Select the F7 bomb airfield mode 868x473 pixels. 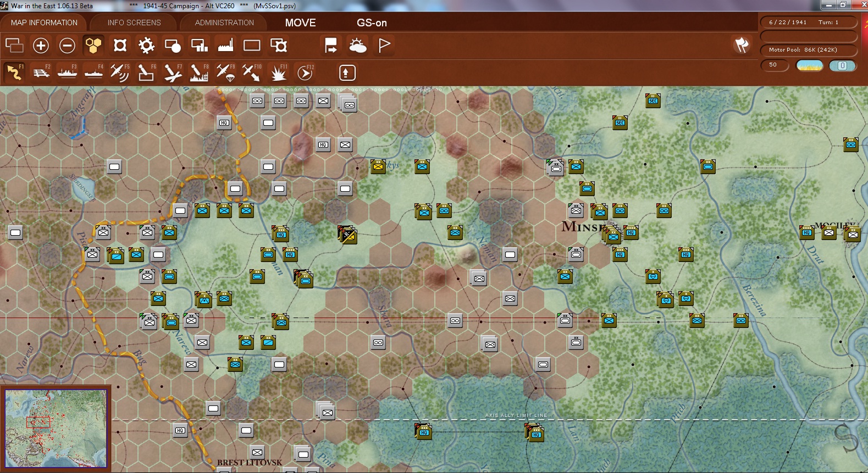[x=173, y=73]
